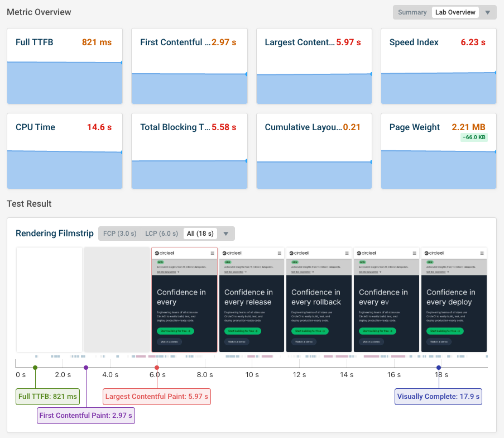Show filmstrip up to LCP (6.0 s)
The image size is (504, 438).
[161, 234]
